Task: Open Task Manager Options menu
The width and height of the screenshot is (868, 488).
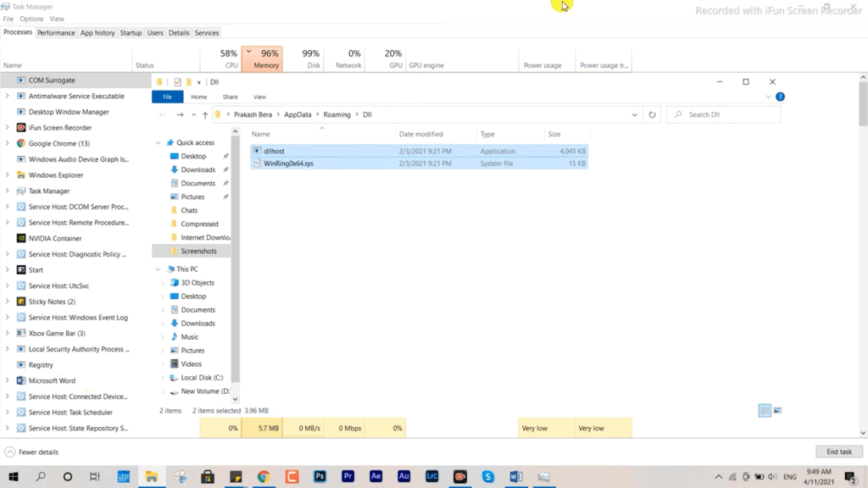Action: pos(31,19)
